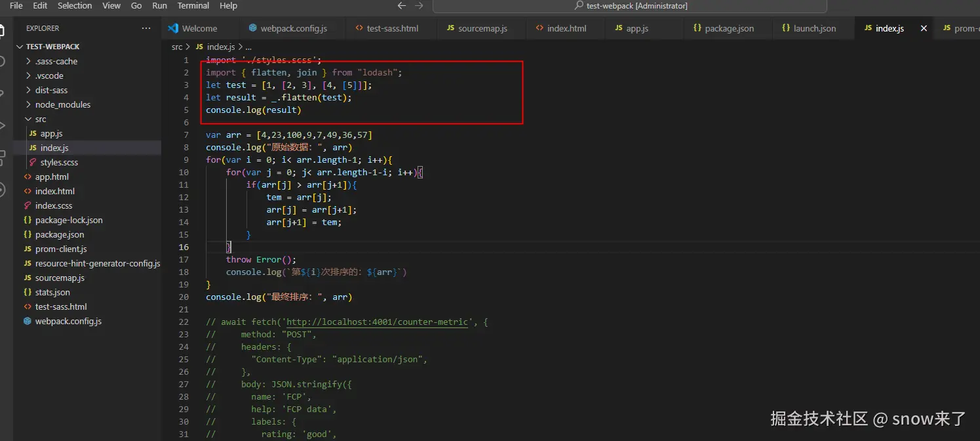Open test-sass.html in the Explorer tree
Image resolution: width=980 pixels, height=441 pixels.
pos(87,306)
